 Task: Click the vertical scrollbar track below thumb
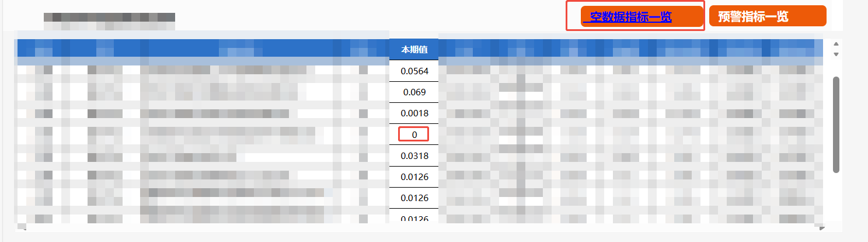click(x=836, y=199)
